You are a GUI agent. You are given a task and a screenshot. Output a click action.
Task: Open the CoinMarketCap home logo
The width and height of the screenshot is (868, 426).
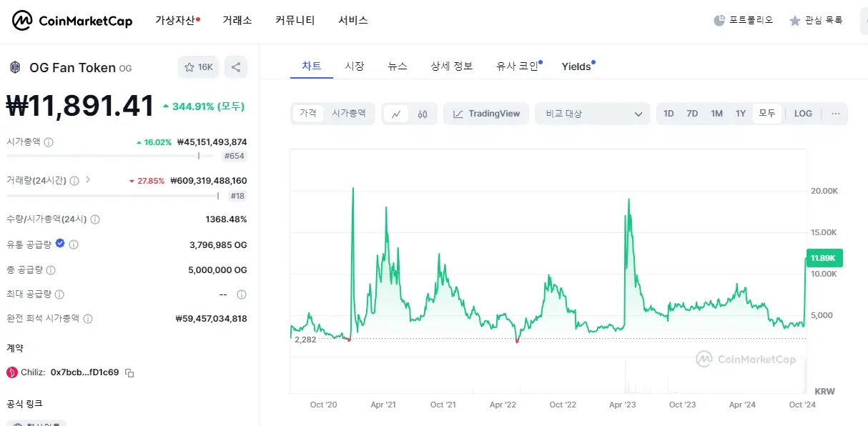(72, 21)
